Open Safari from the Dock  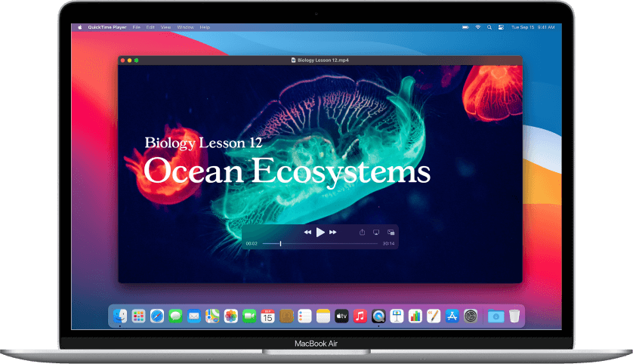click(157, 316)
